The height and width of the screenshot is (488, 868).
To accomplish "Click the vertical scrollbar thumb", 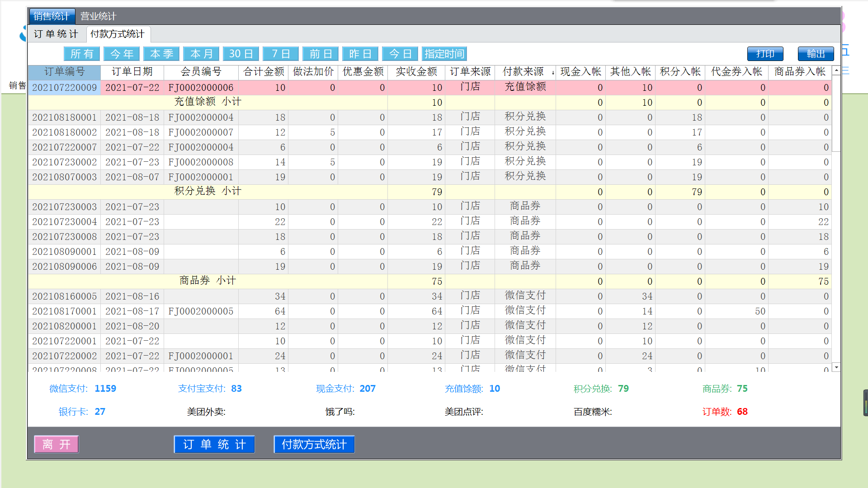I will pos(836,113).
